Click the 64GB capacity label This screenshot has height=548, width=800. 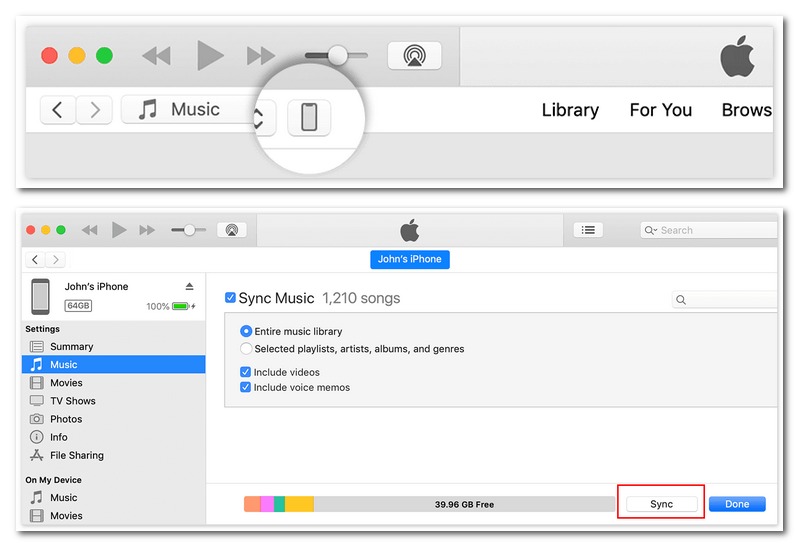(x=78, y=306)
